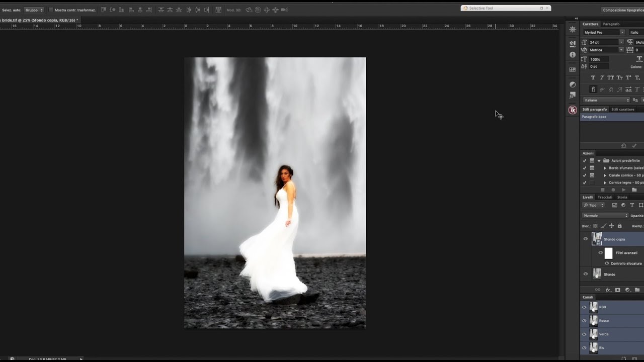Align top edges in options bar
This screenshot has width=644, height=362.
point(104,10)
